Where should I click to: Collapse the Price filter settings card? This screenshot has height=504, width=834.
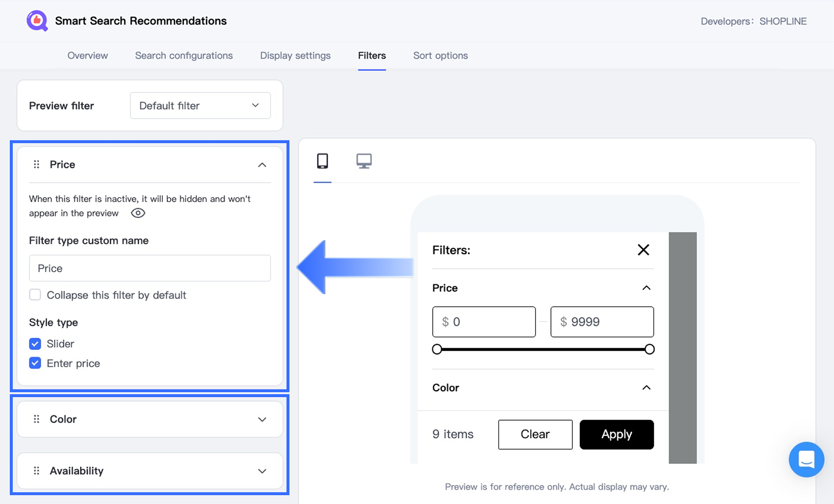[x=262, y=165]
